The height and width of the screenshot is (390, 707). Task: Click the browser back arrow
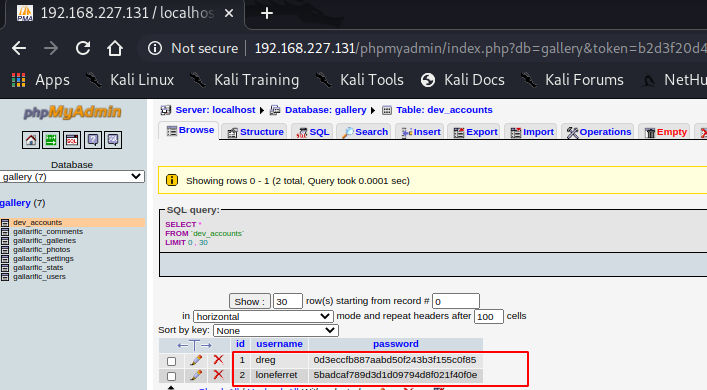click(x=19, y=48)
